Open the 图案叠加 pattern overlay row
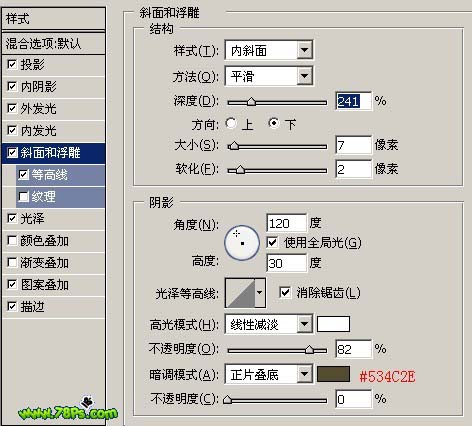 53,285
